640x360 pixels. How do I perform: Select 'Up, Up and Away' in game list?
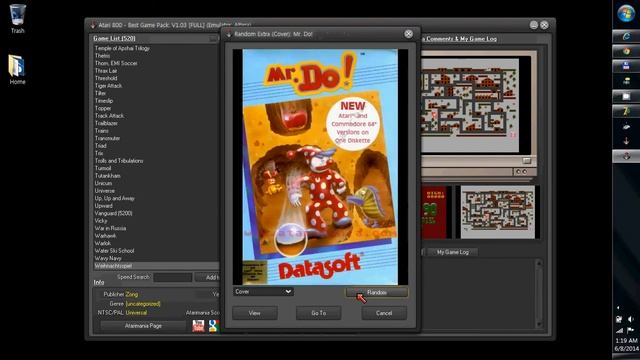114,198
